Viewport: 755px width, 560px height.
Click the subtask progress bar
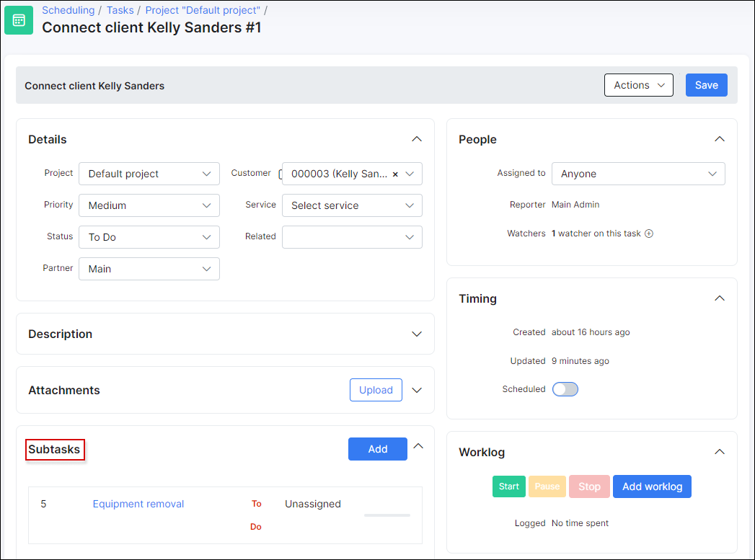tap(387, 515)
